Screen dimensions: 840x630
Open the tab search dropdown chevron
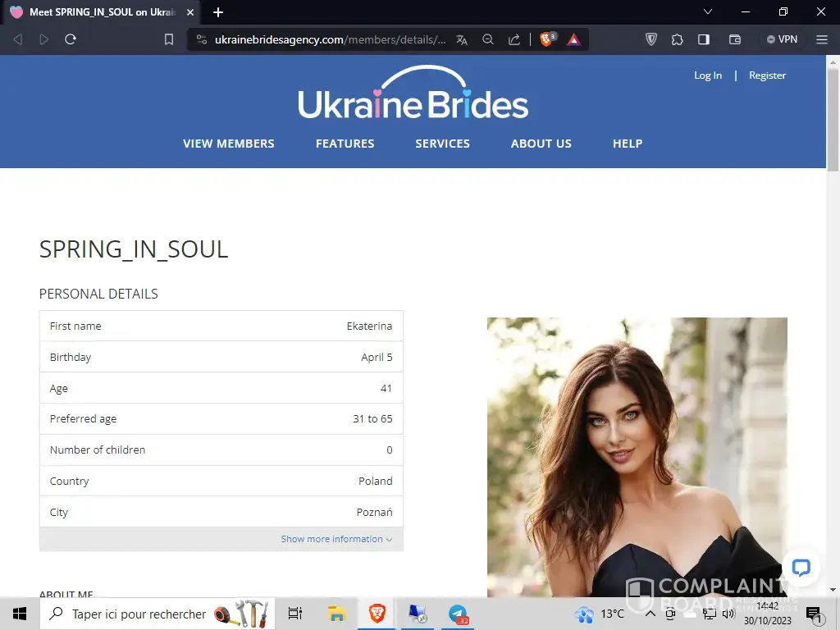point(708,12)
